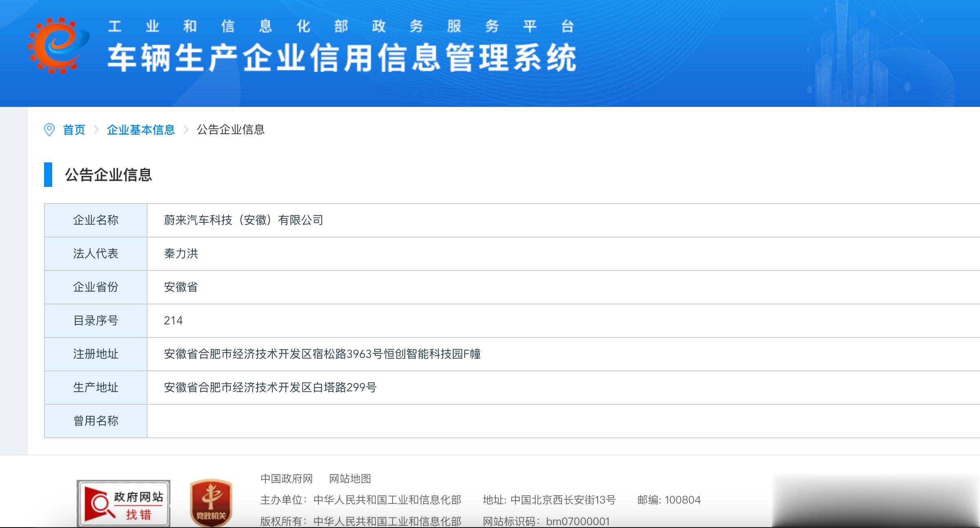
Task: Go to 首页 breadcrumb link
Action: (x=74, y=130)
